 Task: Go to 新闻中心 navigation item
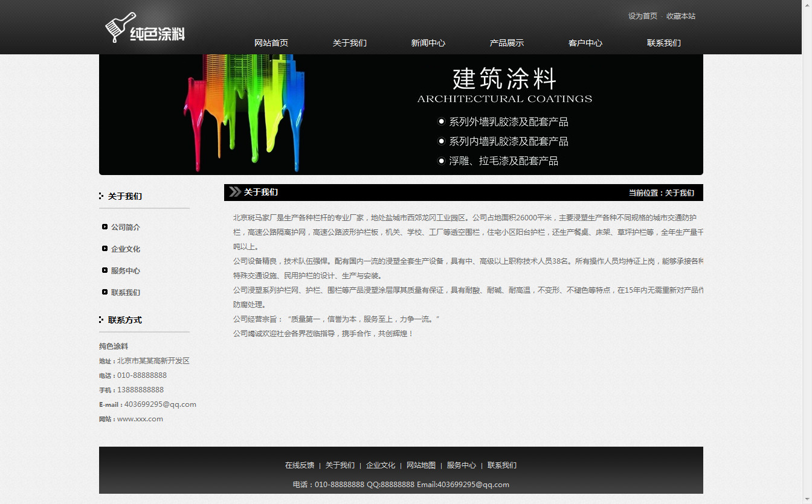428,43
